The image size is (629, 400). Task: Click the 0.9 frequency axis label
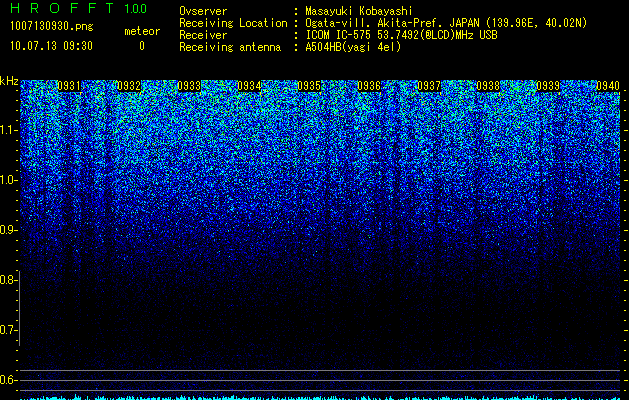pos(9,230)
